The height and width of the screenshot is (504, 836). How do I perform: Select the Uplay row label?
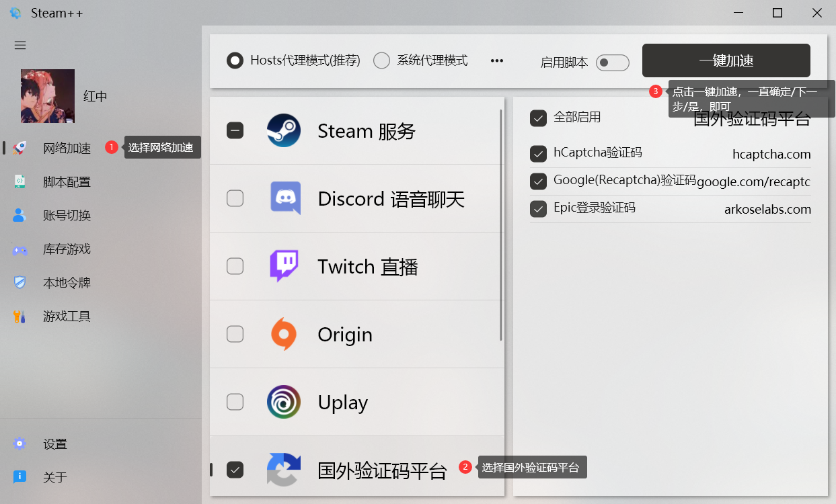[343, 403]
